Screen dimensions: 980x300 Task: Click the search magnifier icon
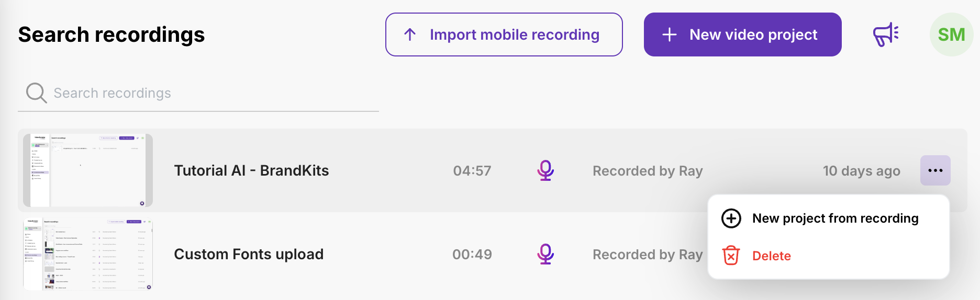click(x=36, y=93)
